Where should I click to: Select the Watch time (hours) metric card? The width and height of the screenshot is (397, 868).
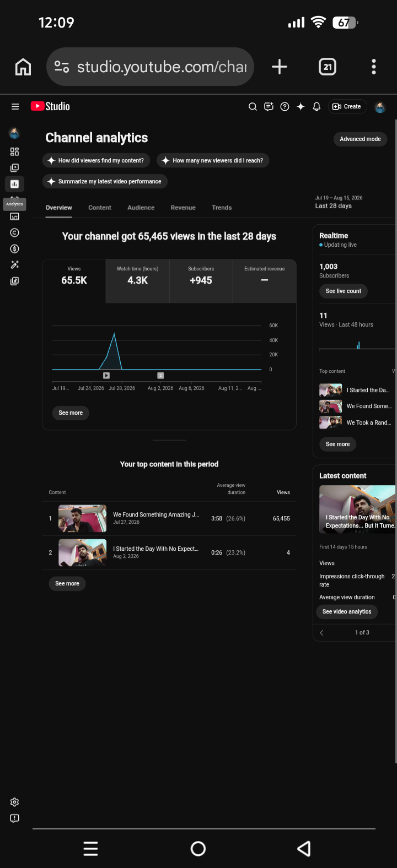point(137,281)
